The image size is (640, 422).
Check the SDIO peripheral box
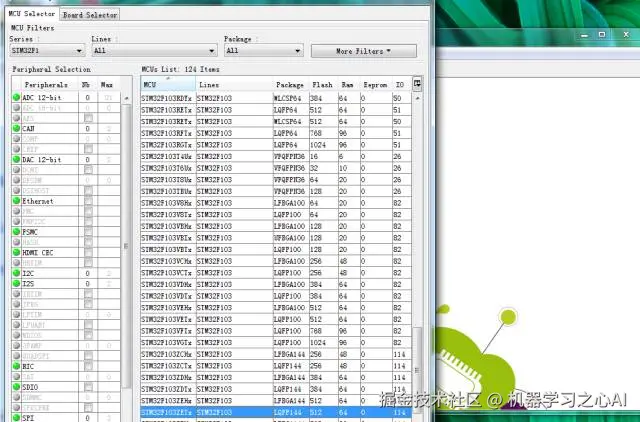coord(88,387)
